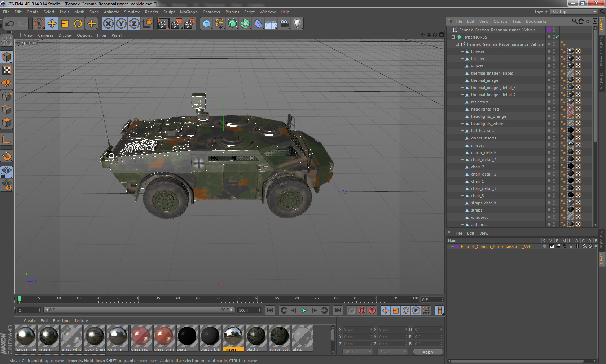The width and height of the screenshot is (606, 364).
Task: Toggle Z axis lock
Action: click(134, 24)
